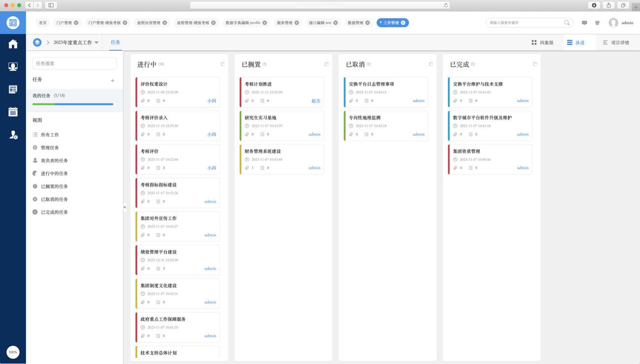
Task: Switch to 项目详情 view
Action: point(616,43)
